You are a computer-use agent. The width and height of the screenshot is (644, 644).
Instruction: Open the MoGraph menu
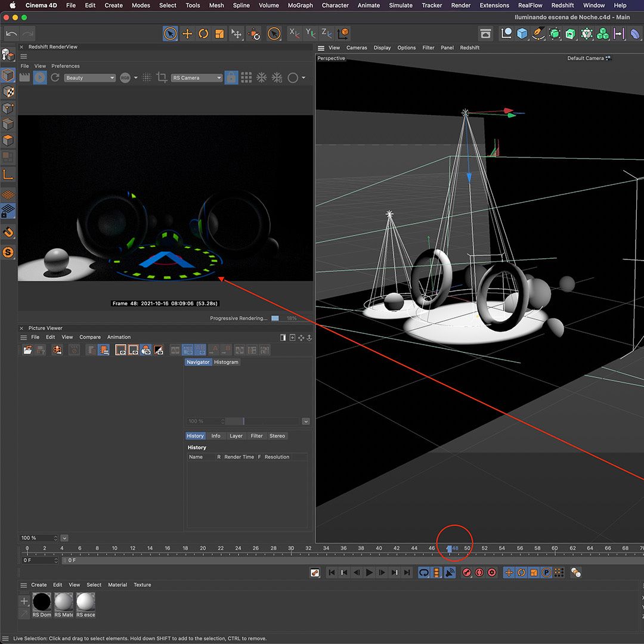point(300,5)
